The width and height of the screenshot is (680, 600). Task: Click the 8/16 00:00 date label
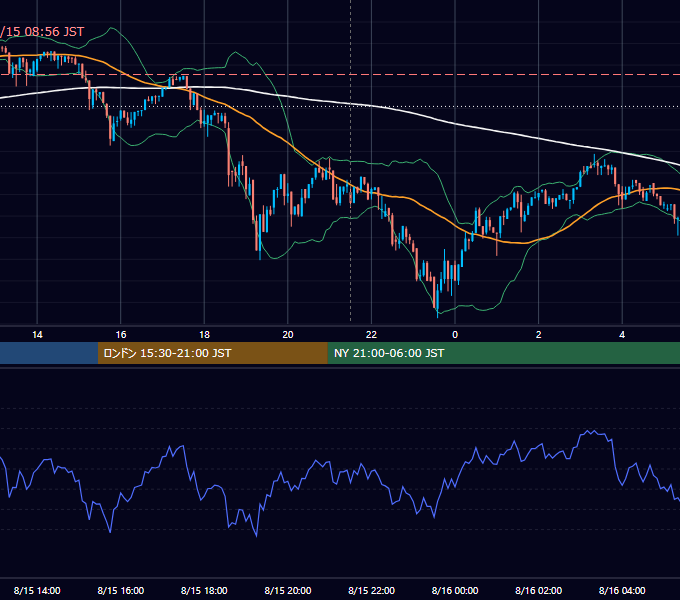[x=455, y=590]
